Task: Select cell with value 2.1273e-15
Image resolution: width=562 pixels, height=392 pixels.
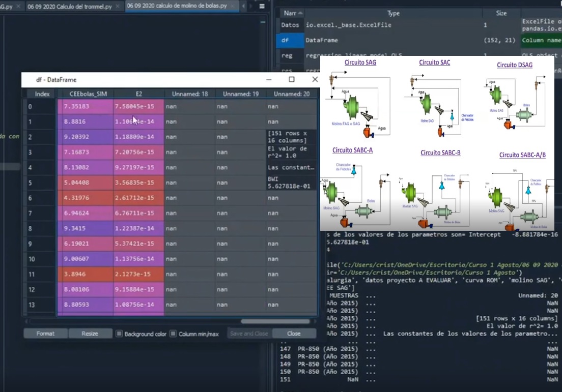Action: click(138, 274)
